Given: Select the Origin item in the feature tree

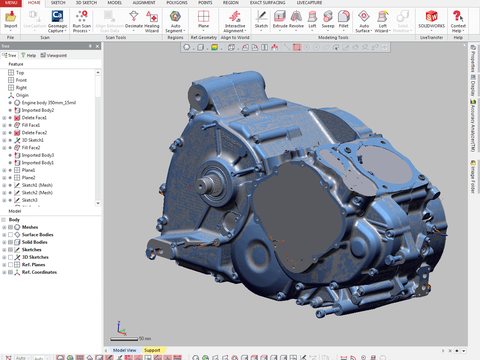Looking at the screenshot, I should point(22,95).
